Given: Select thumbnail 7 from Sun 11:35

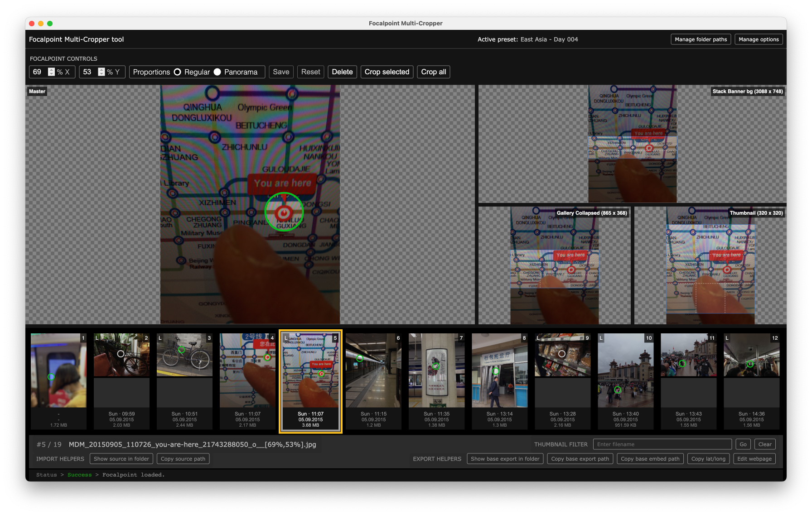Looking at the screenshot, I should pyautogui.click(x=436, y=381).
